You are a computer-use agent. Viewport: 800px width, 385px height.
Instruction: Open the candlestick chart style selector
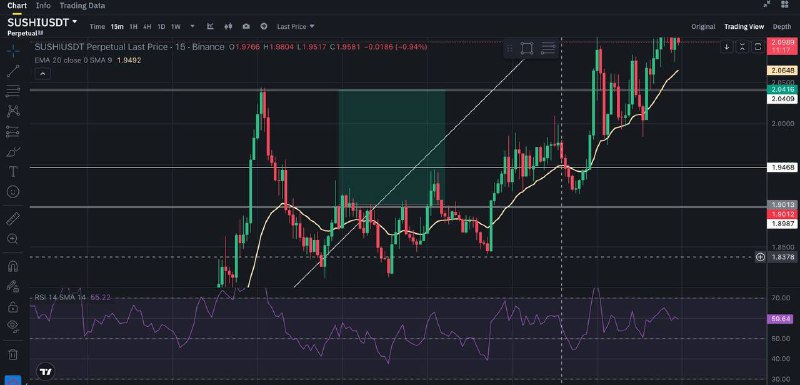click(228, 26)
